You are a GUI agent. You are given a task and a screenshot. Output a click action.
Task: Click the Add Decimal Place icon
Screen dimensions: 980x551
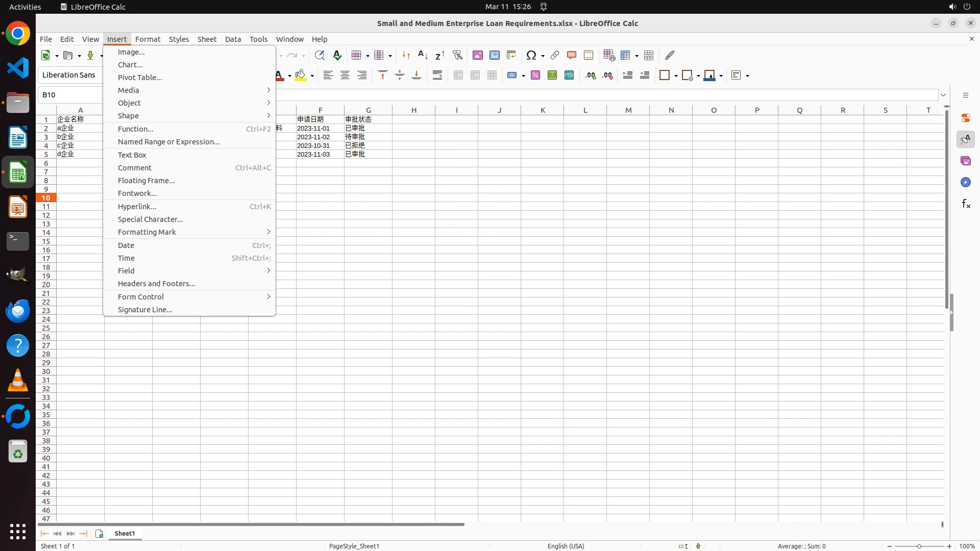coord(591,76)
